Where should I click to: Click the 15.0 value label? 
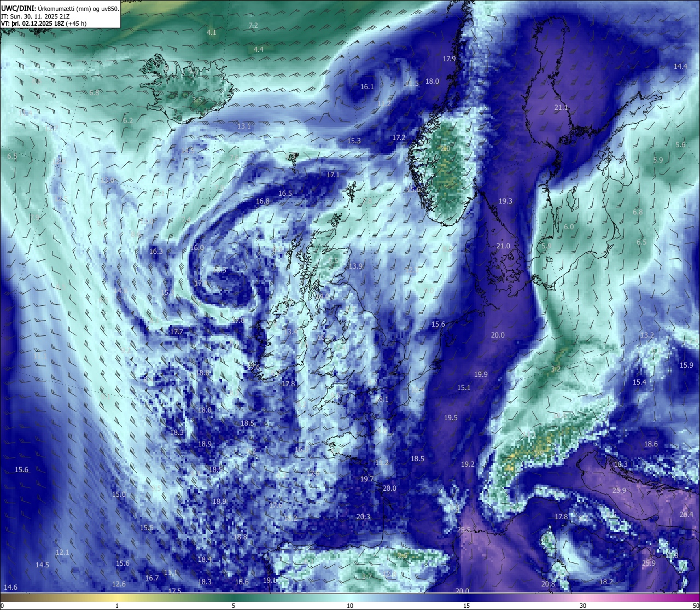119,494
